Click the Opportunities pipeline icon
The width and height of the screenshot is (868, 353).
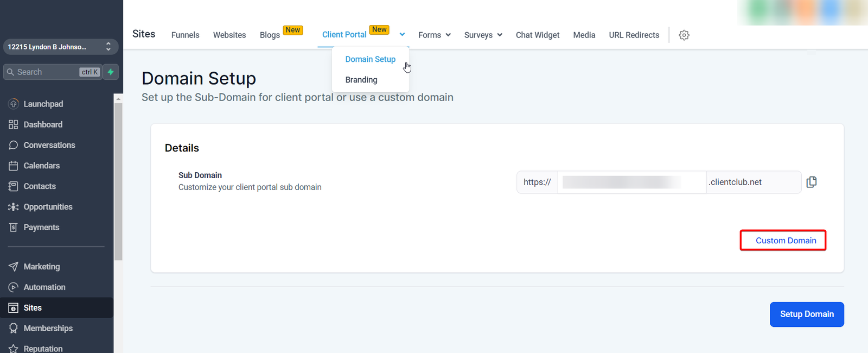14,207
